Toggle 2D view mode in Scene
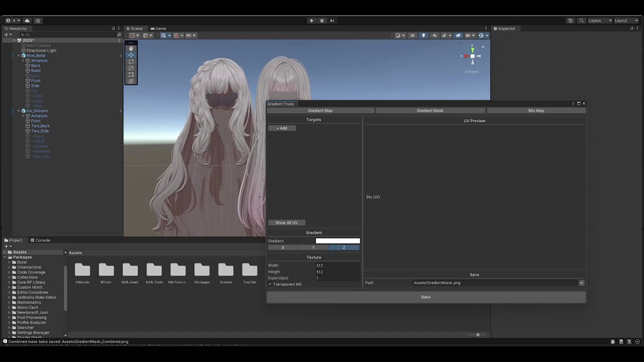The image size is (644, 362). click(x=413, y=35)
